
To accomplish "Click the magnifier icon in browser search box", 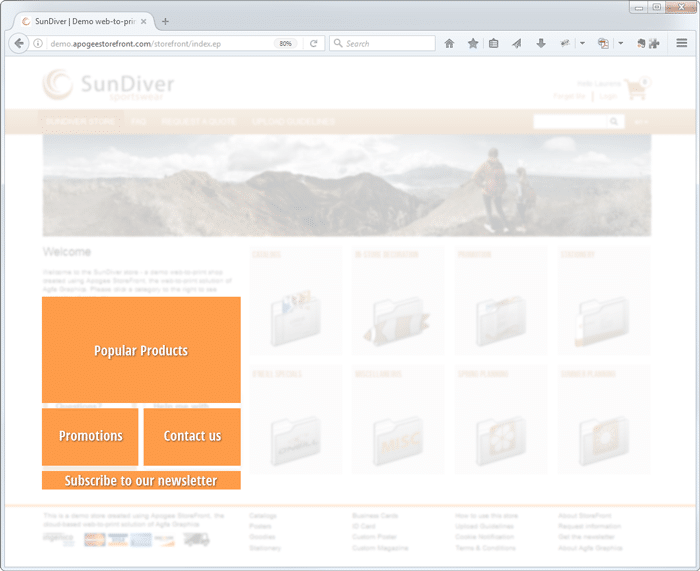I will (x=338, y=43).
